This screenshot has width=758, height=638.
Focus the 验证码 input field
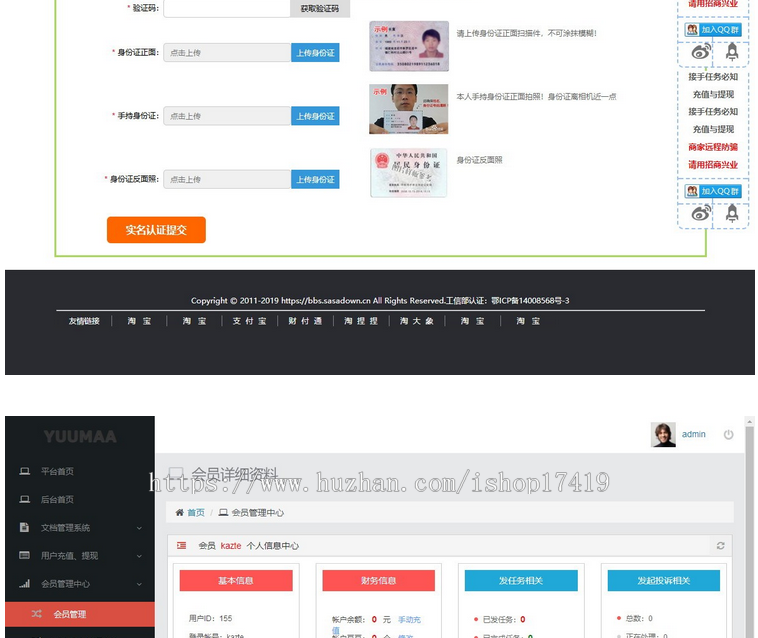[x=227, y=8]
